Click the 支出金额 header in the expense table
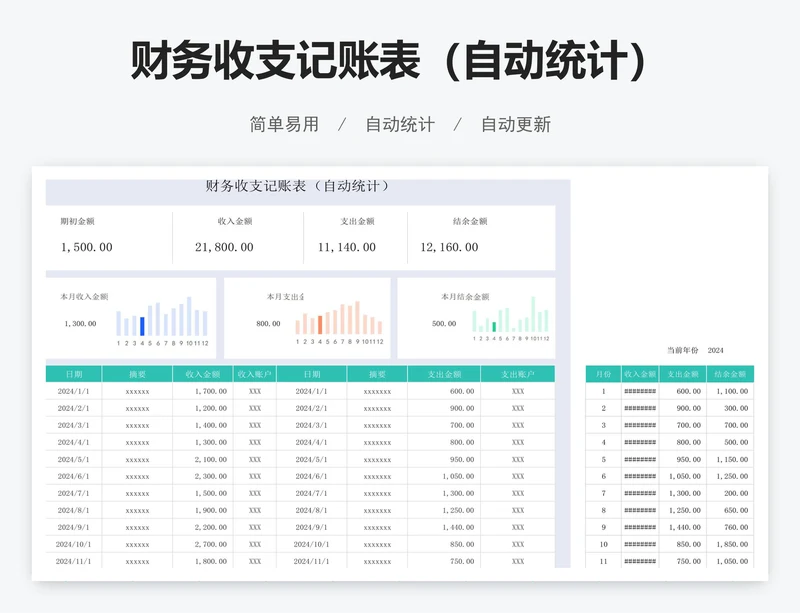The width and height of the screenshot is (800, 613). click(x=444, y=374)
